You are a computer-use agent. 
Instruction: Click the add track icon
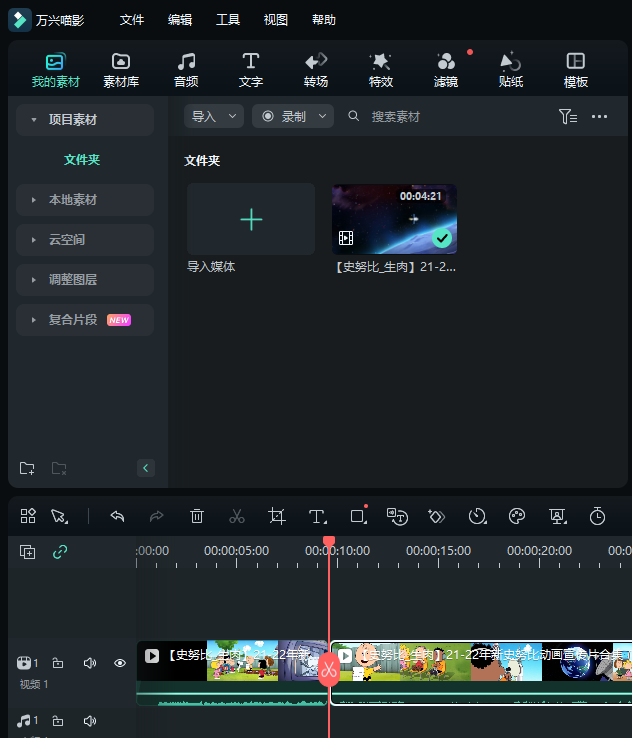(x=27, y=552)
